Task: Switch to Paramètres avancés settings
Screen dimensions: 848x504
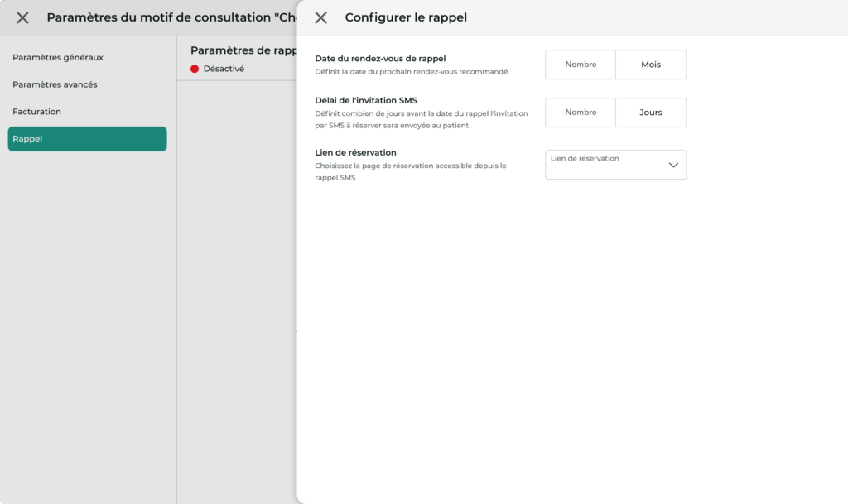Action: (x=55, y=84)
